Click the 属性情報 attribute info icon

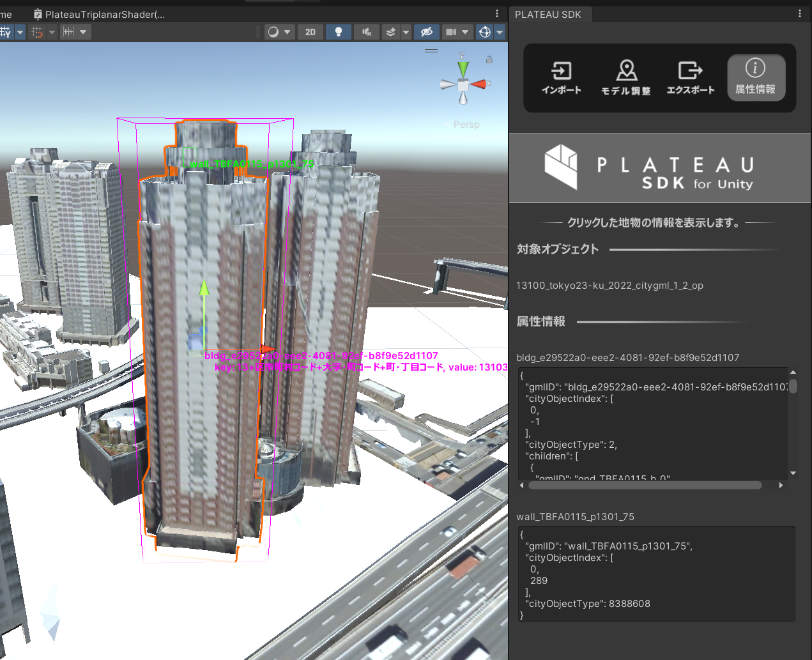pos(756,77)
